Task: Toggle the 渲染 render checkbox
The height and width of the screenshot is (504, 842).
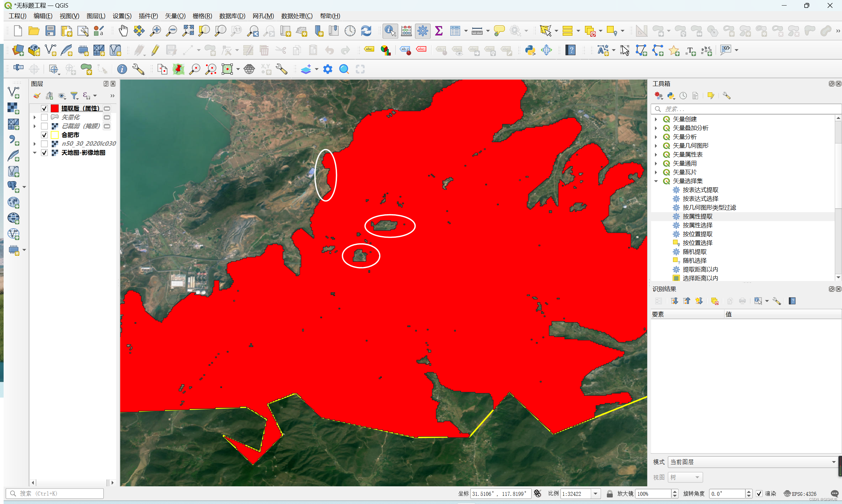Action: (x=759, y=494)
